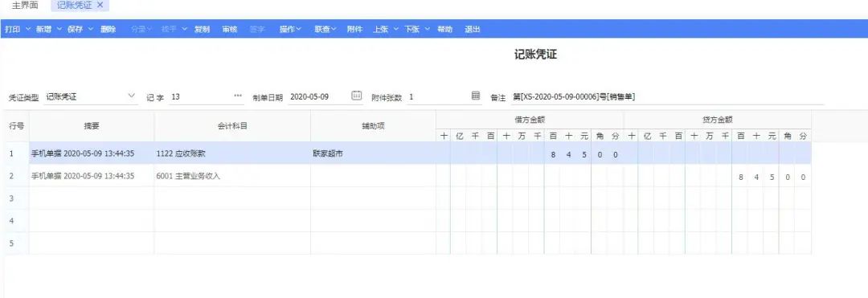868x298 pixels.
Task: Click the 复制 toolbar button
Action: (x=202, y=29)
